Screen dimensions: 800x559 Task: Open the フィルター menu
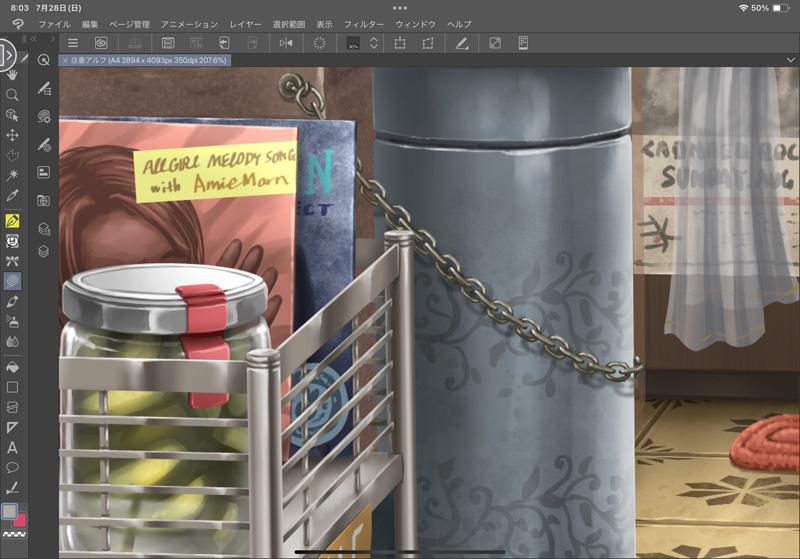tap(363, 23)
